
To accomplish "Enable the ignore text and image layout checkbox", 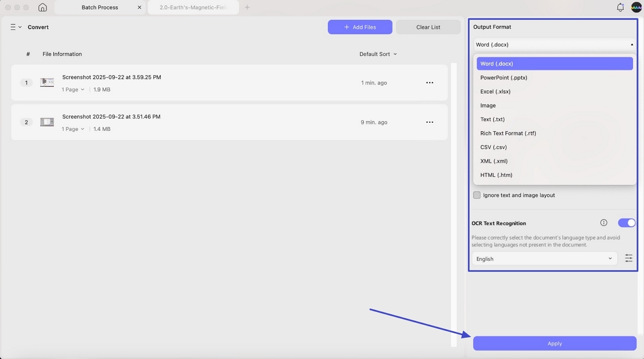I will click(x=477, y=195).
